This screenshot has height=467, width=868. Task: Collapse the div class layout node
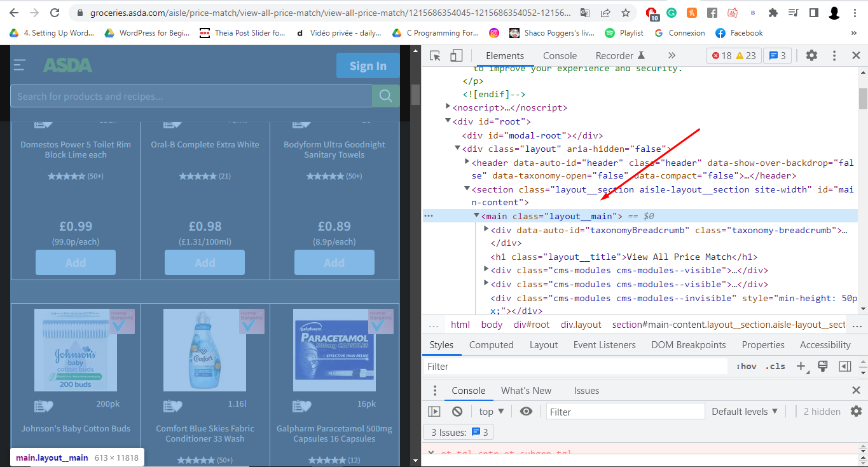coord(457,149)
